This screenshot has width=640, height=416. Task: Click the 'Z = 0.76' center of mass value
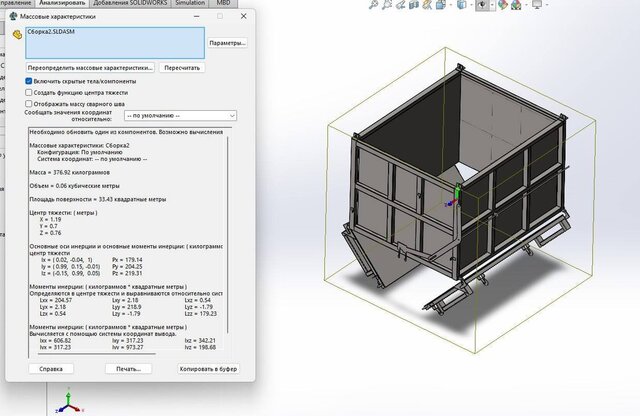(x=51, y=233)
